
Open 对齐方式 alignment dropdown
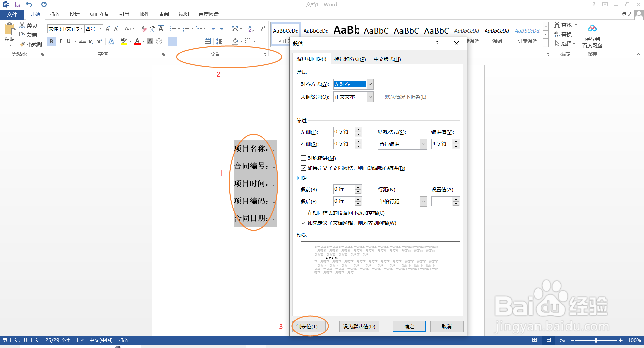(x=370, y=84)
